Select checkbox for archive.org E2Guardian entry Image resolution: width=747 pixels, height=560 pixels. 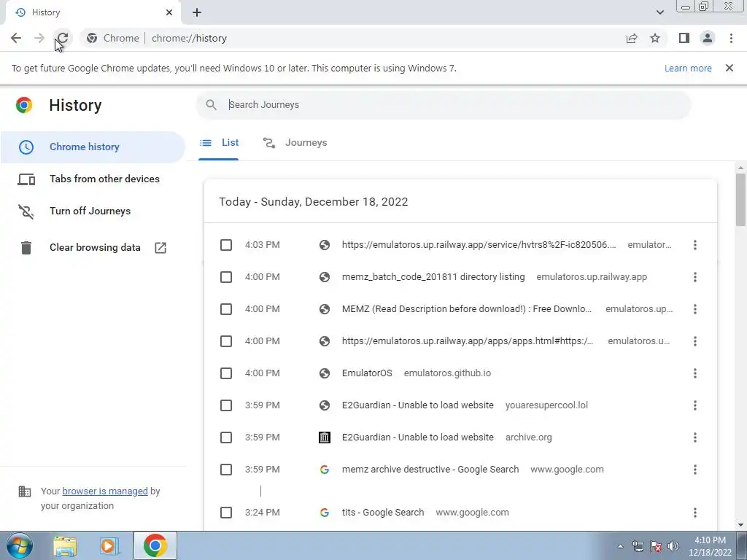[226, 437]
